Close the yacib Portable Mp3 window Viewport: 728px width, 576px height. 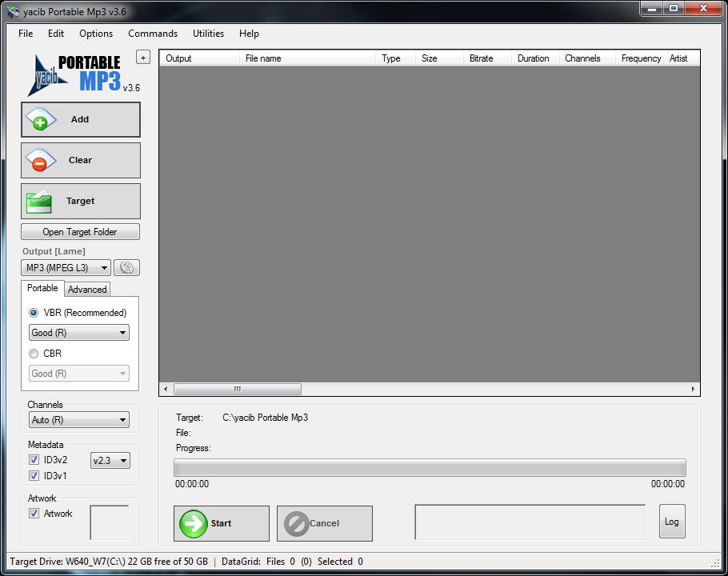[703, 9]
